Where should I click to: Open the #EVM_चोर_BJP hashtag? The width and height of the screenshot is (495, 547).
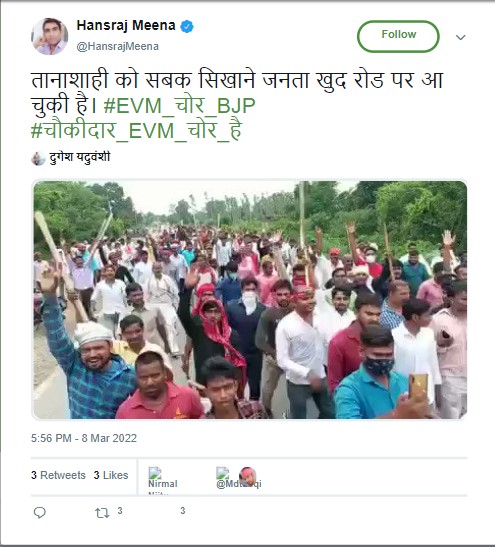point(180,105)
